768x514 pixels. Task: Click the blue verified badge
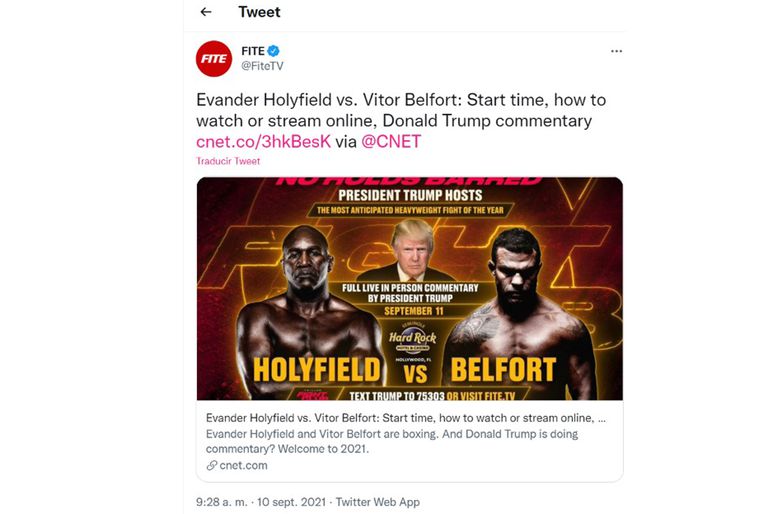click(x=273, y=50)
